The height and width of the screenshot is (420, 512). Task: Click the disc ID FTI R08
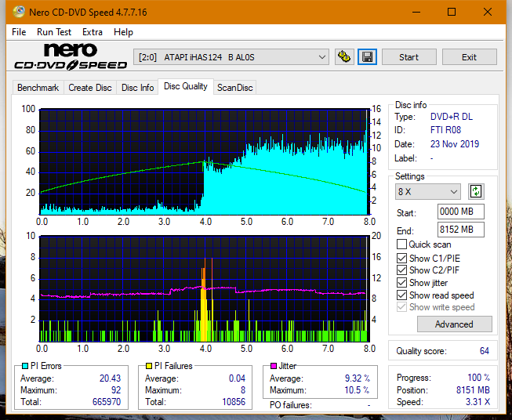point(445,130)
